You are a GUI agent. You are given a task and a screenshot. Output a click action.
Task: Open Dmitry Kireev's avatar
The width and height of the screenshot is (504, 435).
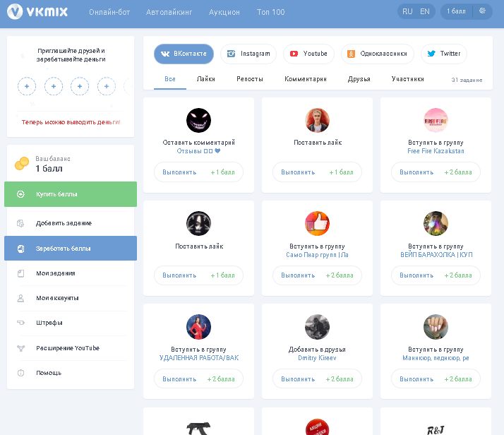click(317, 327)
